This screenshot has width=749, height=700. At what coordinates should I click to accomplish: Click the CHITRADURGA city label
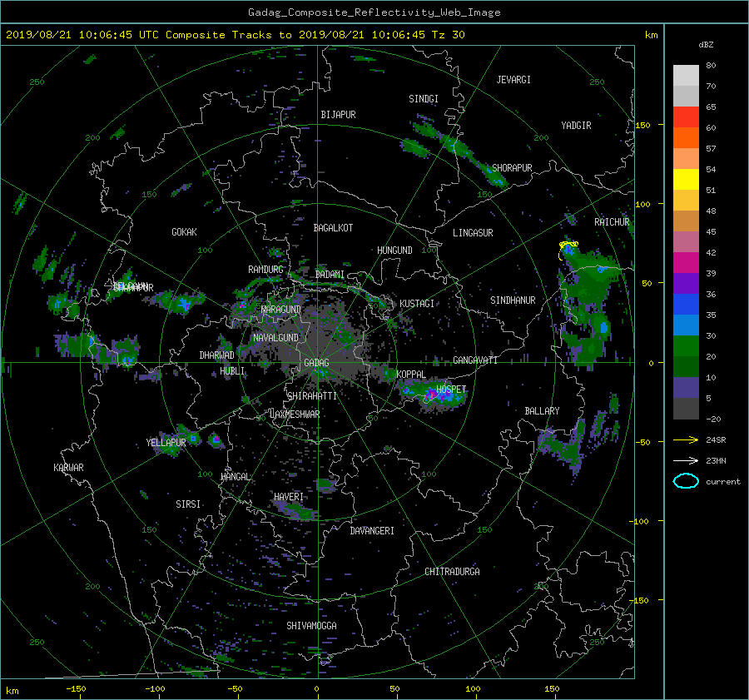tap(453, 572)
